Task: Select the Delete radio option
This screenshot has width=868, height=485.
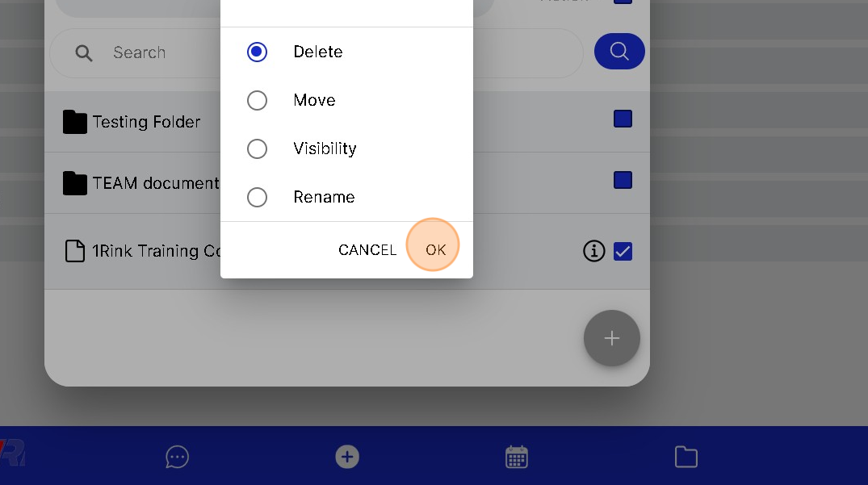Action: pyautogui.click(x=257, y=52)
